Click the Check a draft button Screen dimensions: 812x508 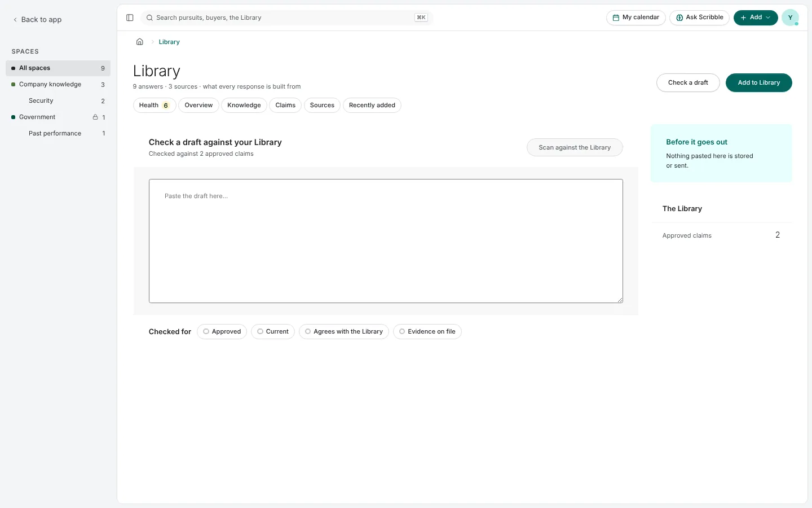pos(688,83)
